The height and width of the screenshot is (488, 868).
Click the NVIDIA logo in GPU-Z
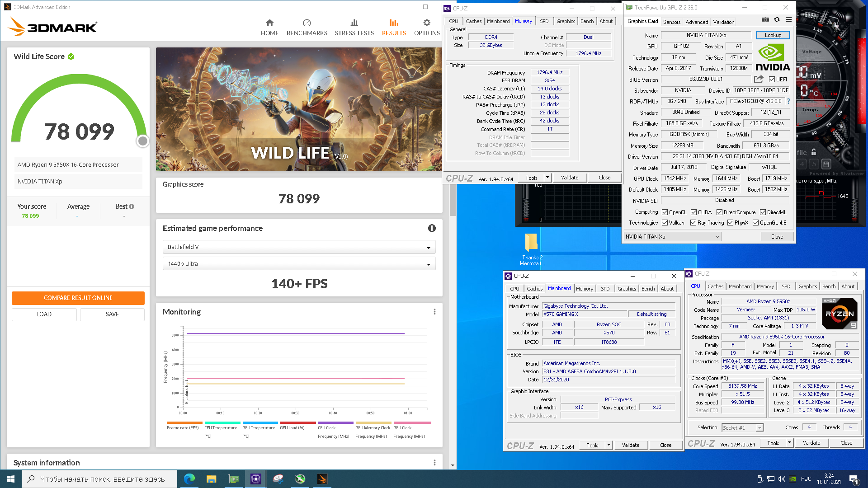(x=773, y=58)
